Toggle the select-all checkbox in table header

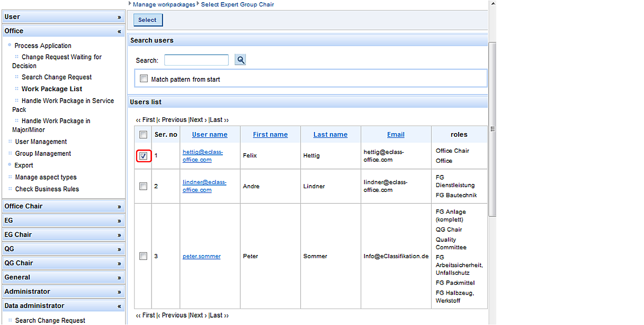tap(143, 135)
